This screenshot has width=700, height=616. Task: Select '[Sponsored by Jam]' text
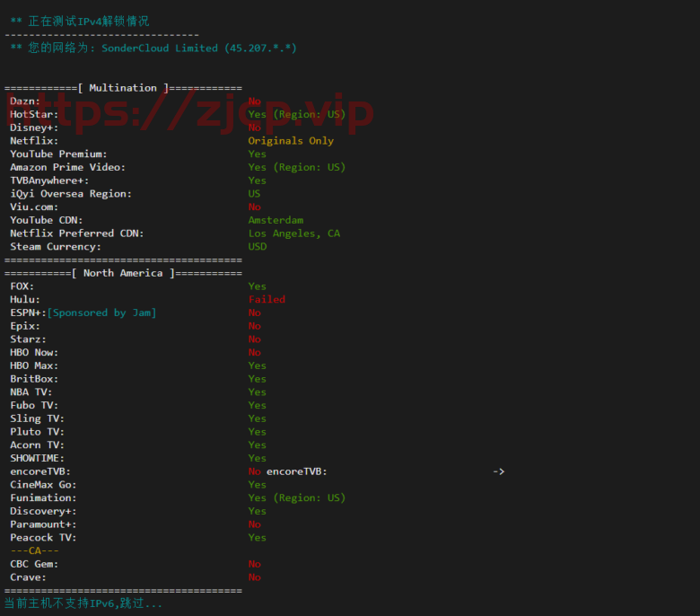click(101, 312)
